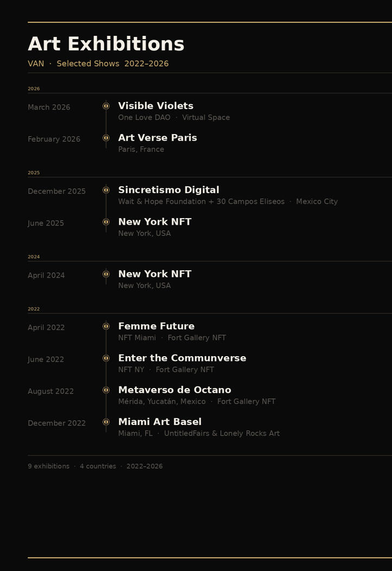Select the Enter the Communverse marker icon
Image resolution: width=392 pixels, height=571 pixels.
pos(106,358)
